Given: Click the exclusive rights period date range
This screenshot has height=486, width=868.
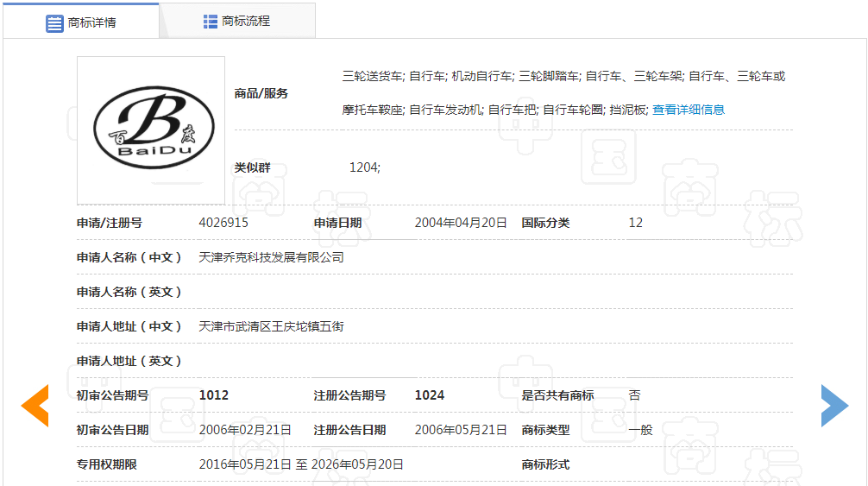Looking at the screenshot, I should tap(300, 464).
